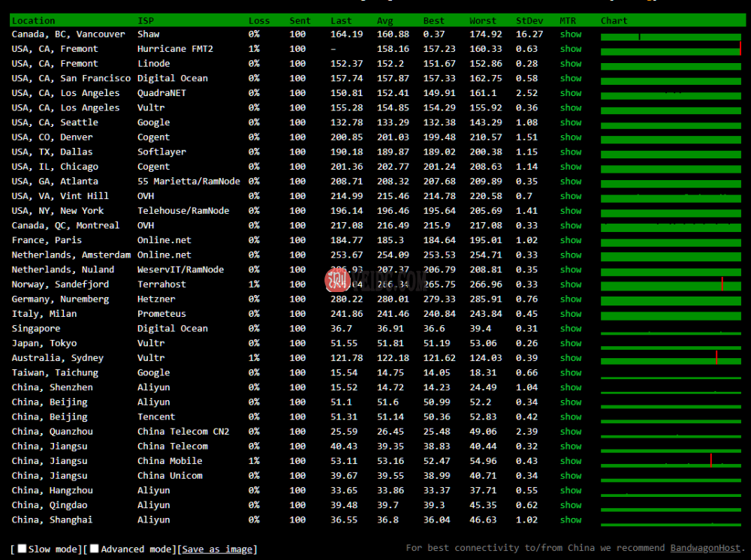Show MTR for the China, Shenzhen row
The image size is (751, 560).
[571, 387]
